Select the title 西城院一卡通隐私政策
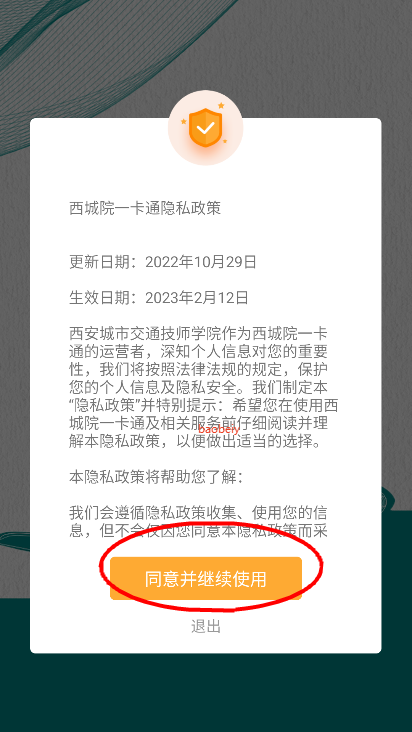Screen dimensions: 412x732 145,208
